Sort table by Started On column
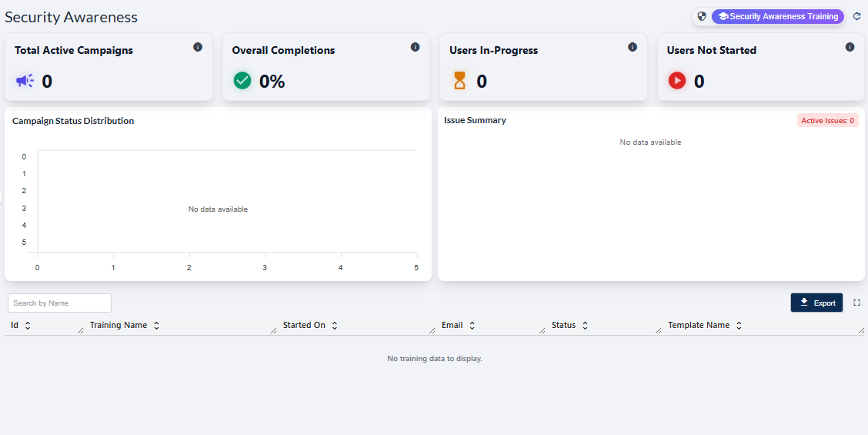Image resolution: width=868 pixels, height=435 pixels. click(335, 326)
